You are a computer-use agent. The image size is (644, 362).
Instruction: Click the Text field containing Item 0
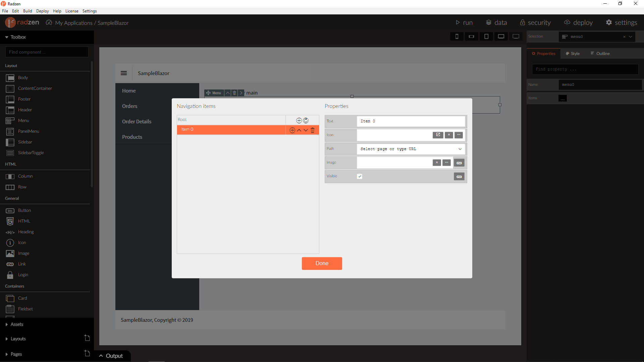411,121
